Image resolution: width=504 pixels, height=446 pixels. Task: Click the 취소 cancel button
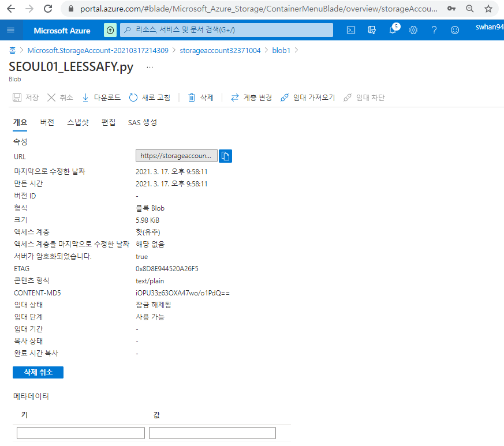coord(60,98)
